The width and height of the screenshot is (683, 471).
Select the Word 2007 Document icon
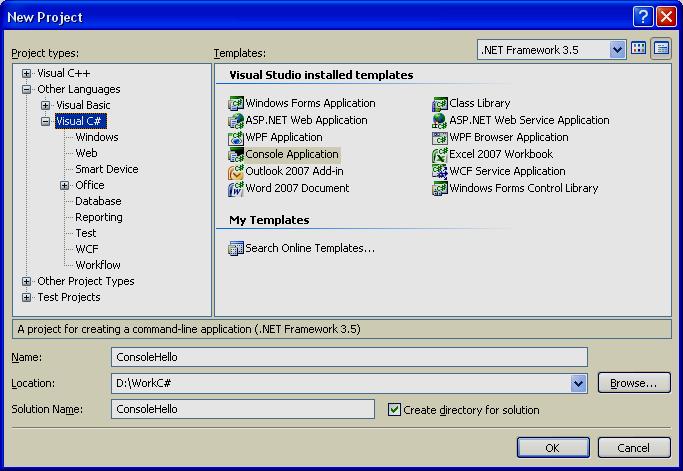coord(236,188)
